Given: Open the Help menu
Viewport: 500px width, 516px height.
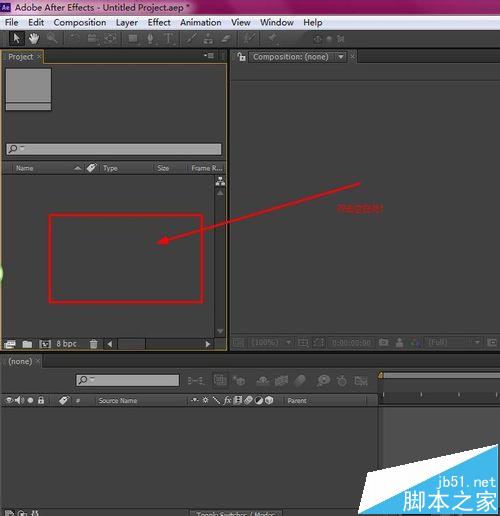Looking at the screenshot, I should 313,23.
